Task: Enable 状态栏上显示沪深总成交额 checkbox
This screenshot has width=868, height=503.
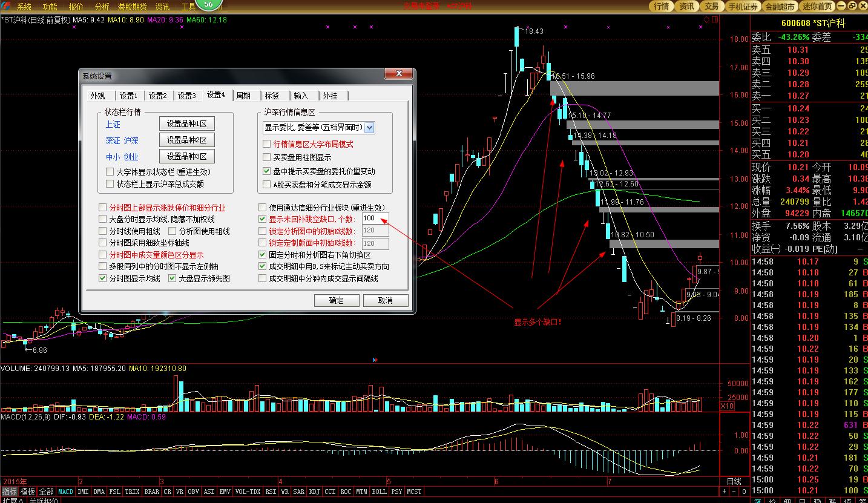Action: (x=110, y=184)
